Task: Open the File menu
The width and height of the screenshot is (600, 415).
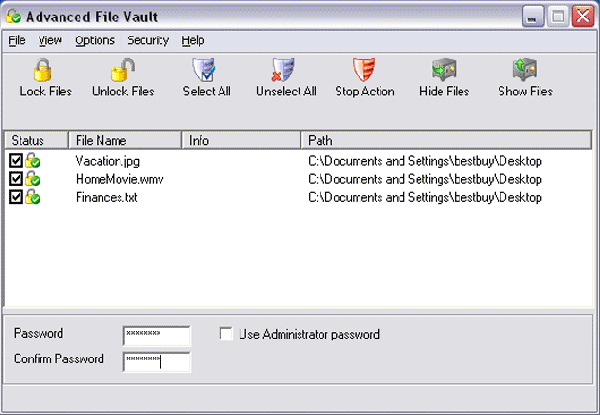Action: pyautogui.click(x=17, y=41)
